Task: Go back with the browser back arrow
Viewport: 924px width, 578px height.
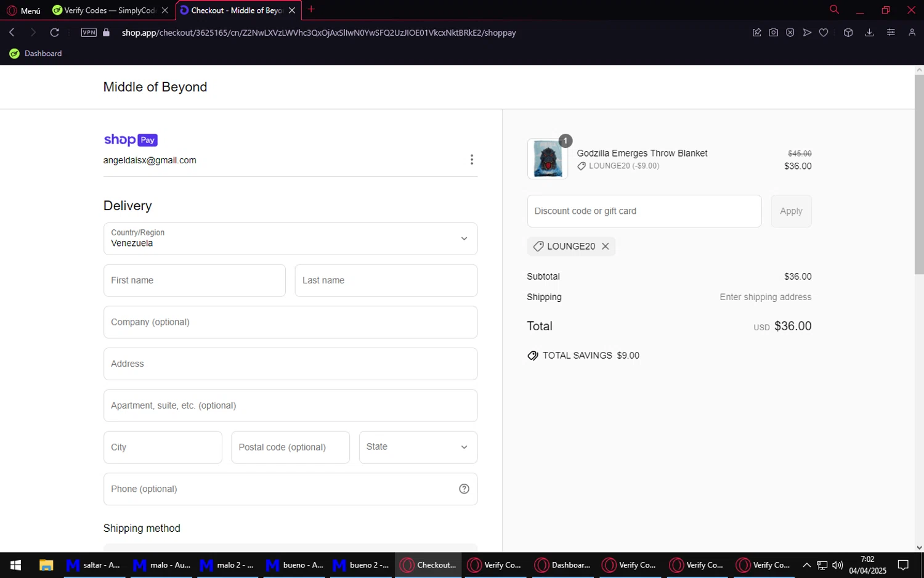Action: [x=12, y=33]
